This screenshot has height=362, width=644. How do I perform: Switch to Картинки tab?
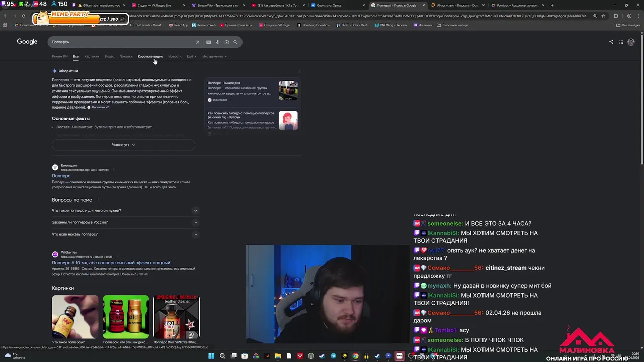pos(92,56)
